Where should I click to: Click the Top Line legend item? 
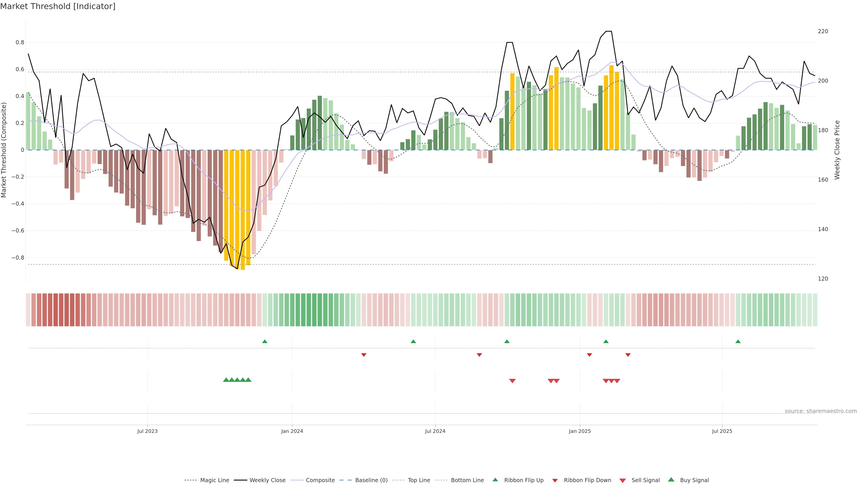(x=419, y=480)
